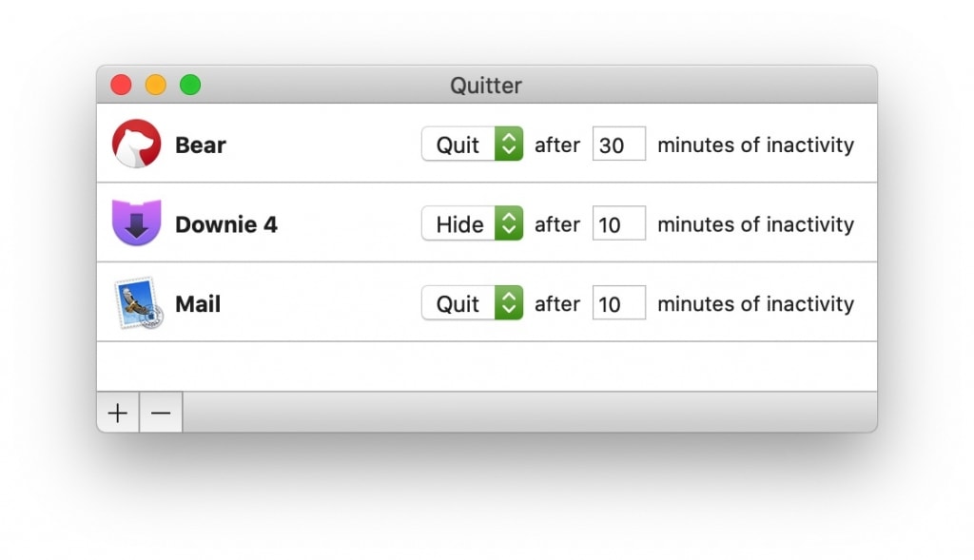Click the Mail stamp icon
974x560 pixels.
pos(139,303)
